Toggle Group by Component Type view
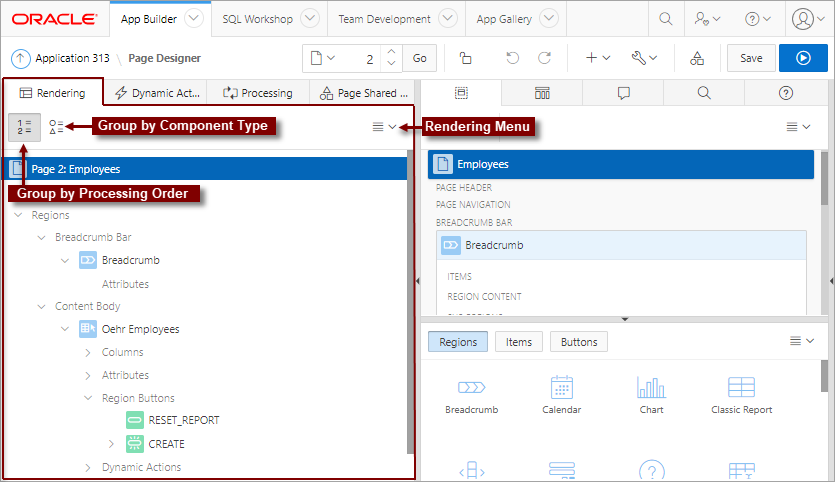The width and height of the screenshot is (835, 482). click(56, 127)
